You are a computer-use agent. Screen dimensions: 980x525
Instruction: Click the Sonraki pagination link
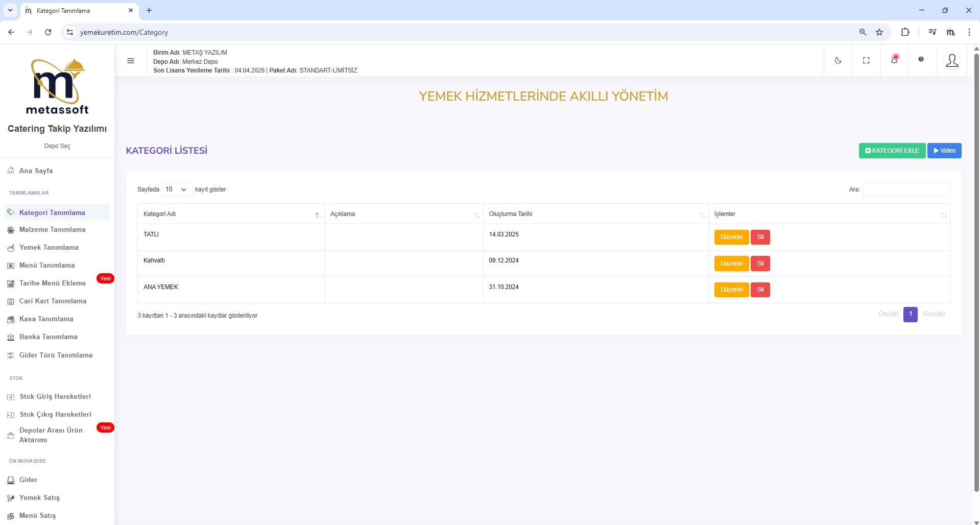click(934, 314)
